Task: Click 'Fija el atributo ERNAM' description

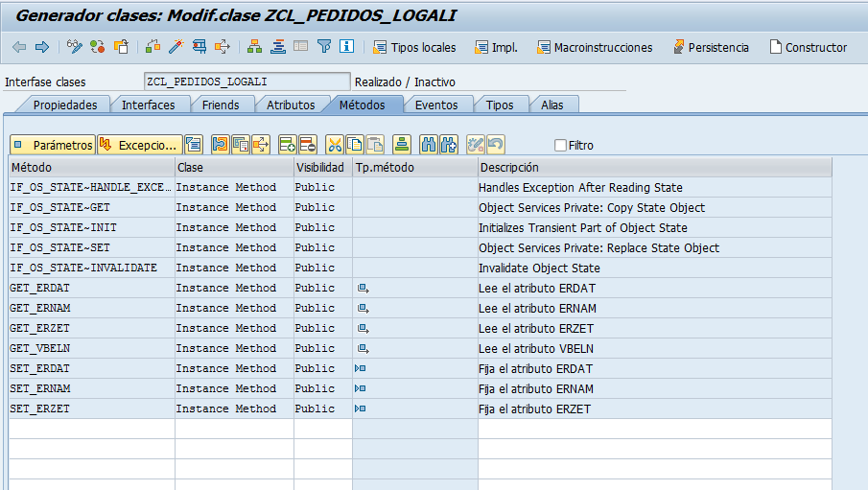Action: point(536,388)
